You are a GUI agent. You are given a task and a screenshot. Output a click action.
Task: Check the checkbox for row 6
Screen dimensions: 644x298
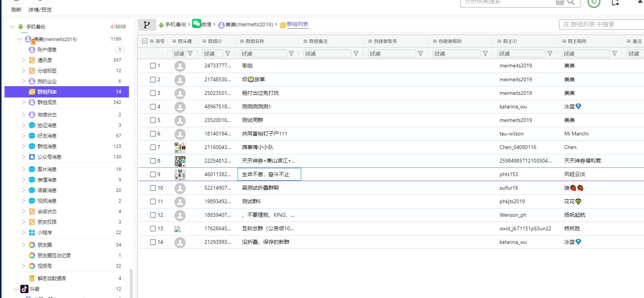click(x=153, y=134)
